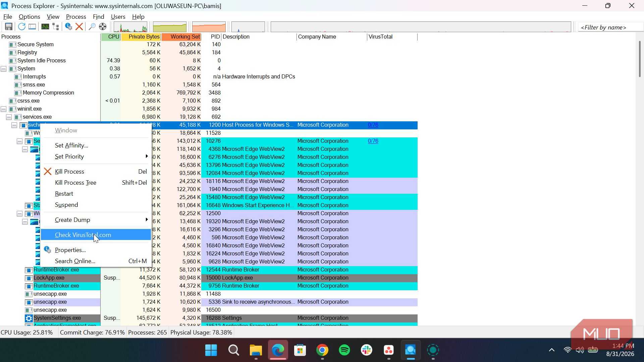Open the File menu
The height and width of the screenshot is (362, 644).
pyautogui.click(x=7, y=17)
